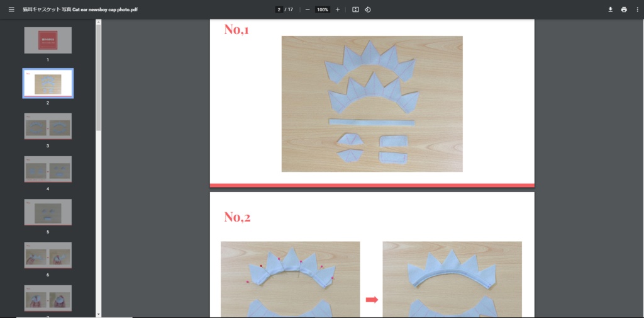
Task: Open the last, cut-off thumbnail below page 6
Action: 48,298
